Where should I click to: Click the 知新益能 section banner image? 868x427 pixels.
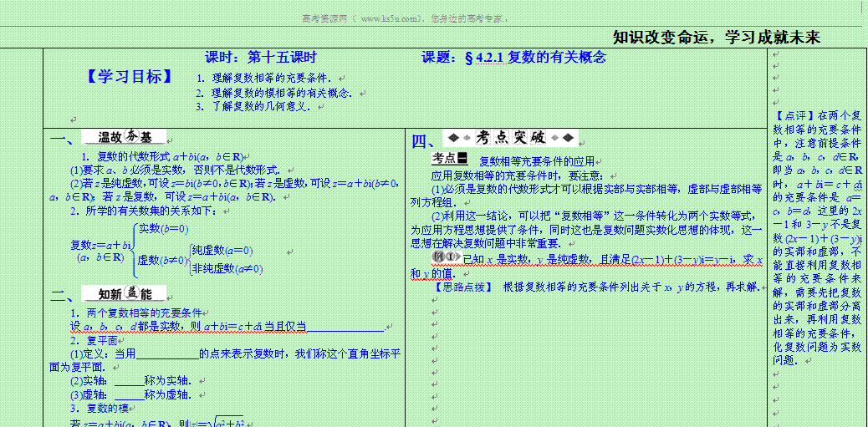point(125,294)
